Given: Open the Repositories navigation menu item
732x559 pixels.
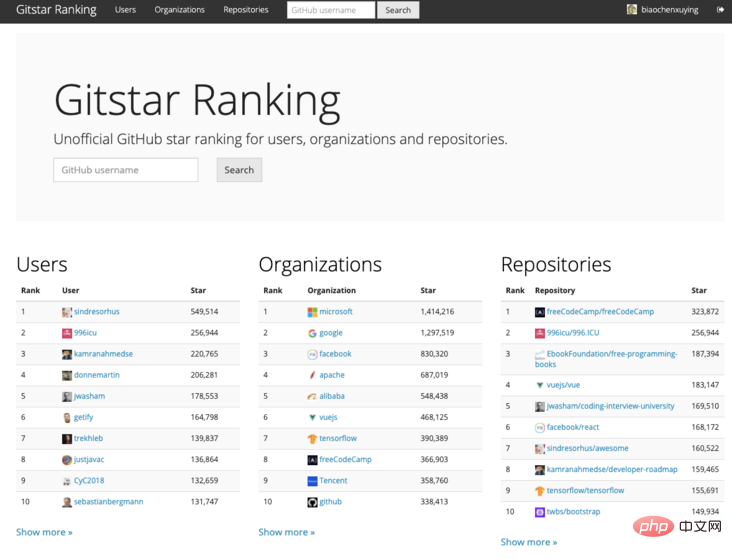Looking at the screenshot, I should click(x=246, y=10).
